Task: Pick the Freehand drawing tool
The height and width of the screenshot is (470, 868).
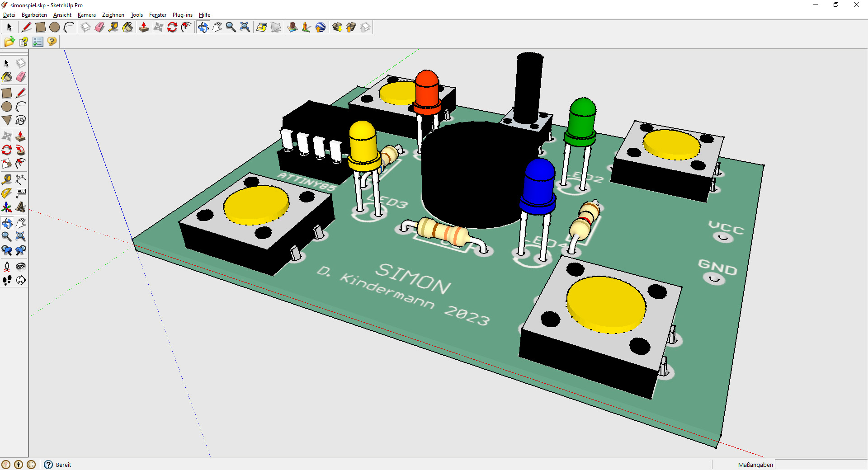Action: click(21, 120)
